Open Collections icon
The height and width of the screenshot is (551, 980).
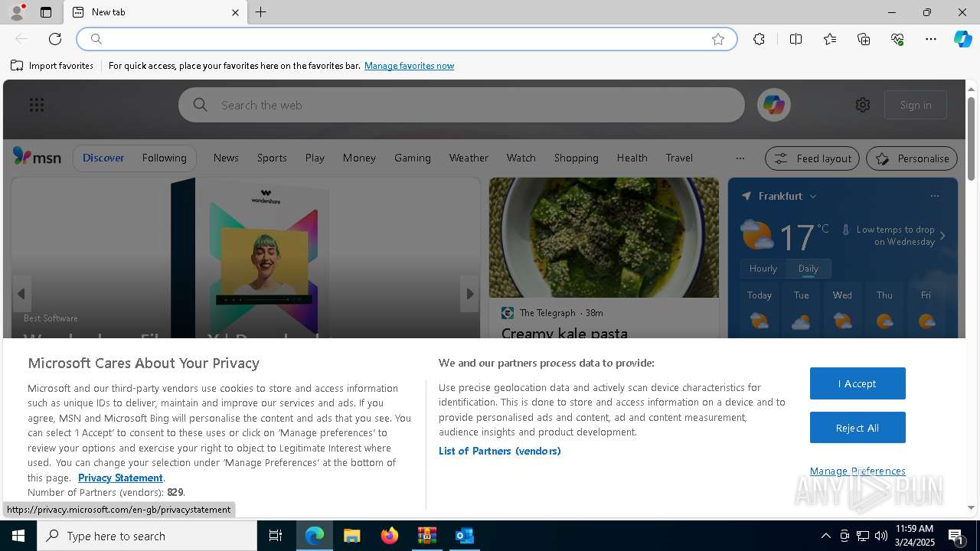pos(864,39)
